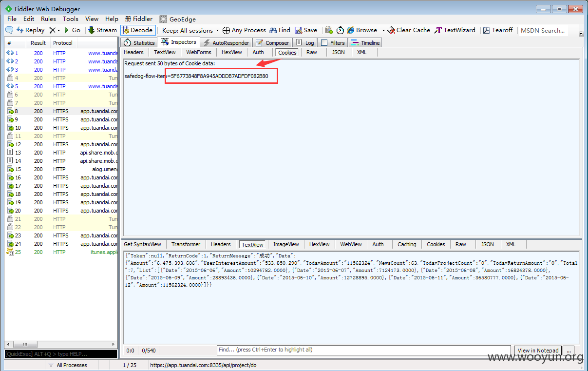This screenshot has height=371, width=588.
Task: Click the Go resume button
Action: click(73, 30)
